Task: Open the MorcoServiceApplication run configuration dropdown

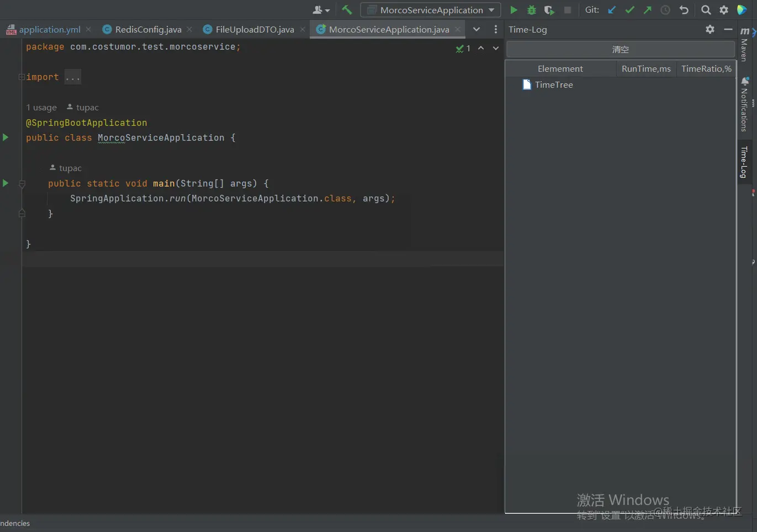Action: point(431,10)
